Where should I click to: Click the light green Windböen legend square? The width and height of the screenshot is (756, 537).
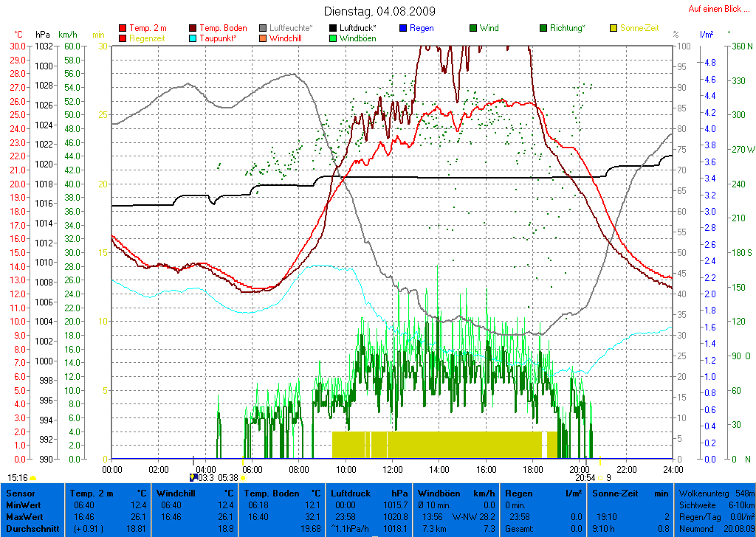coord(334,38)
